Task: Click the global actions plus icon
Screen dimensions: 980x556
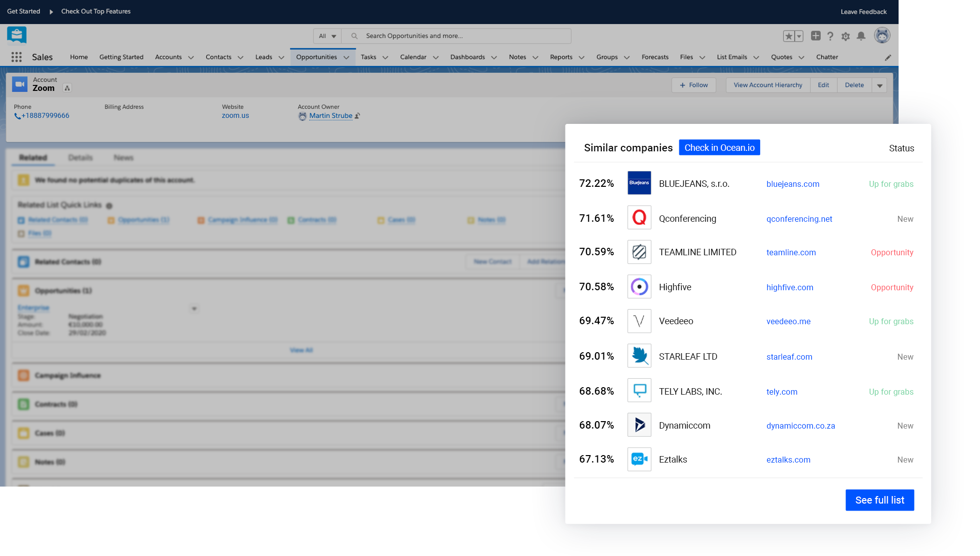Action: click(816, 35)
